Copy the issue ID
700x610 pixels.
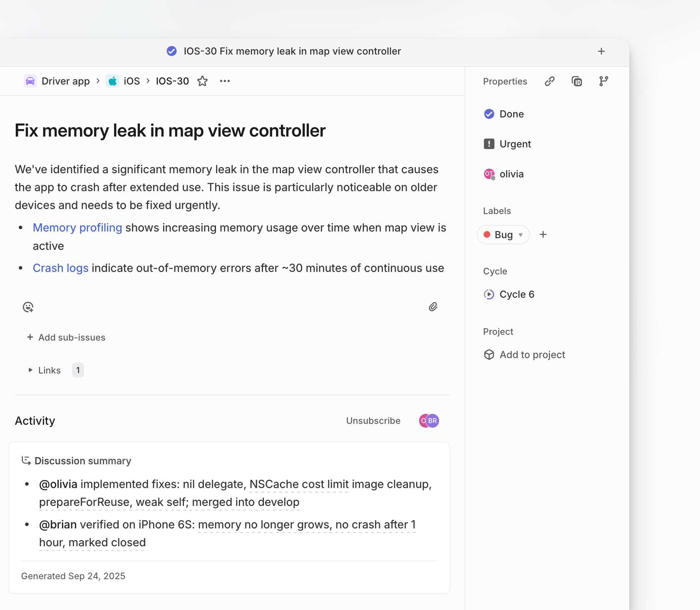576,81
